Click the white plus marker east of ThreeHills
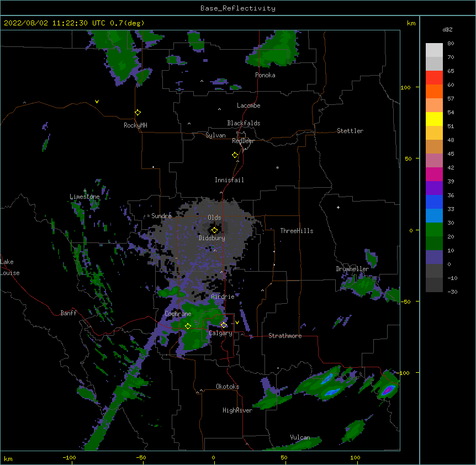Viewport: 476px width, 465px height. 338,207
